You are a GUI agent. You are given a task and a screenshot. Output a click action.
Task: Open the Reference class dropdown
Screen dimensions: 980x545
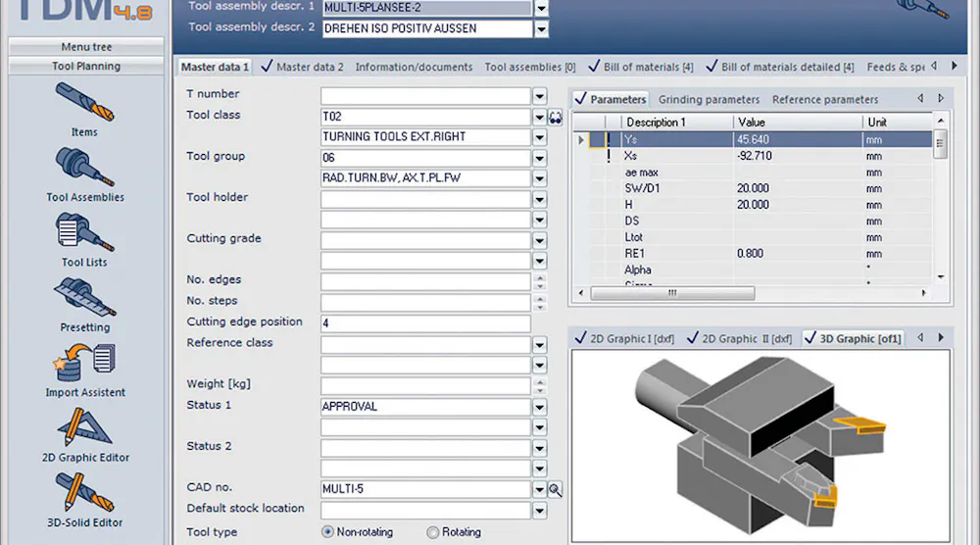click(539, 345)
